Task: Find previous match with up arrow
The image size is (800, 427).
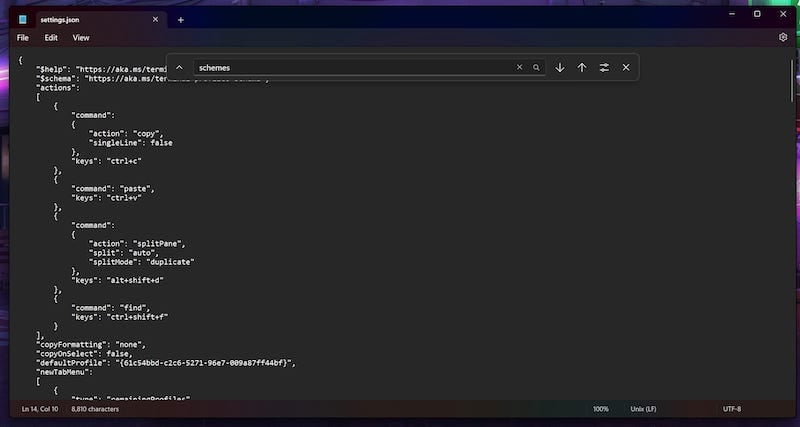Action: click(x=582, y=67)
